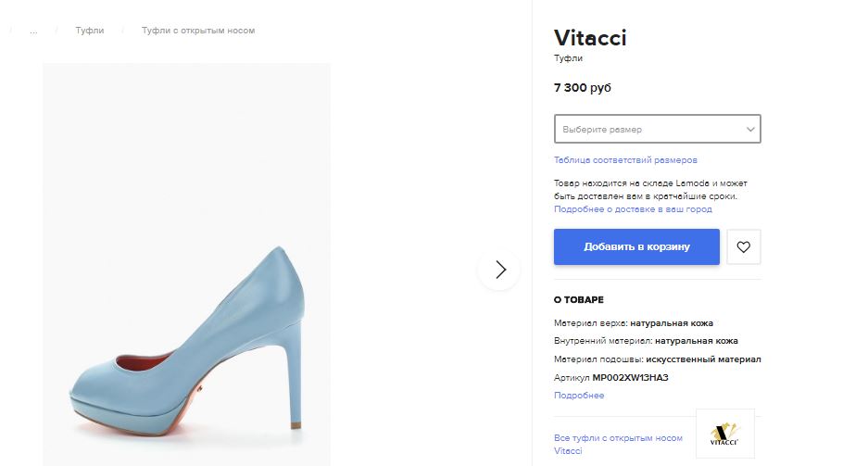Click Туфли subtitle under Vitacci title
The image size is (868, 466).
pos(568,58)
